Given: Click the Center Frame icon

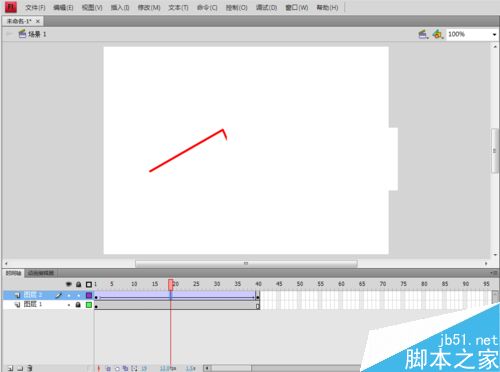Looking at the screenshot, I should (99, 368).
